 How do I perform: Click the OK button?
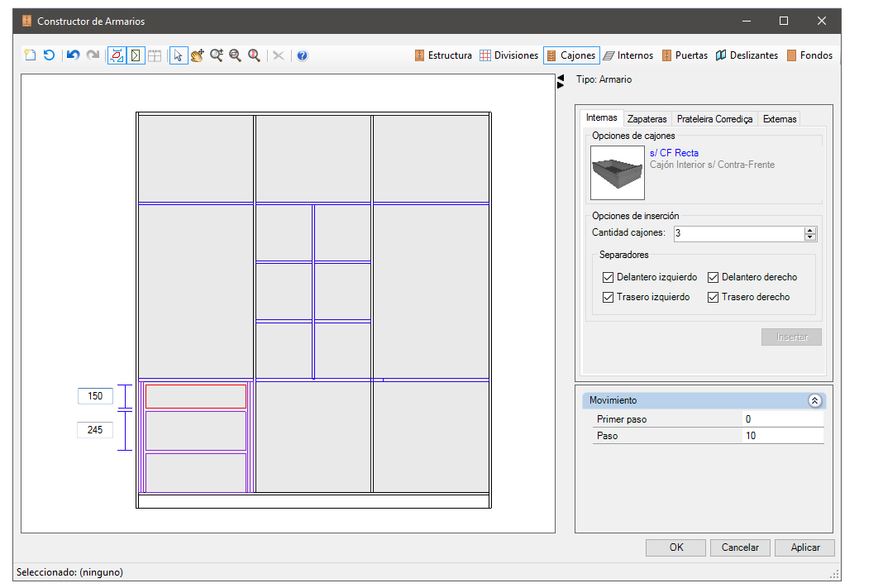pyautogui.click(x=675, y=547)
